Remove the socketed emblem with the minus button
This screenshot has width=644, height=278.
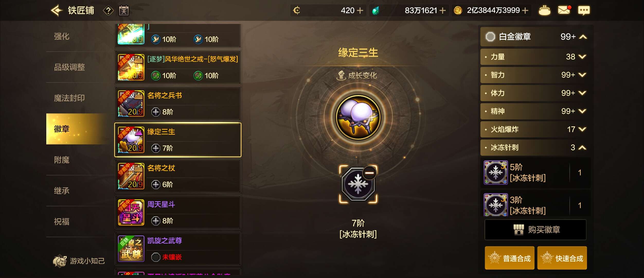click(370, 173)
